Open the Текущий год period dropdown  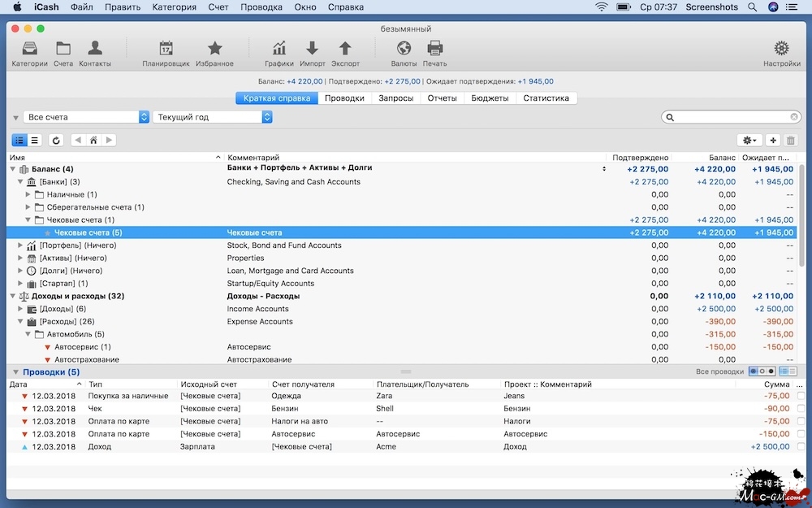tap(212, 117)
